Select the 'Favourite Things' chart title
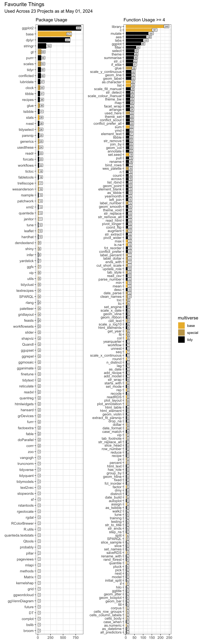The width and height of the screenshot is (205, 644). click(25, 4)
